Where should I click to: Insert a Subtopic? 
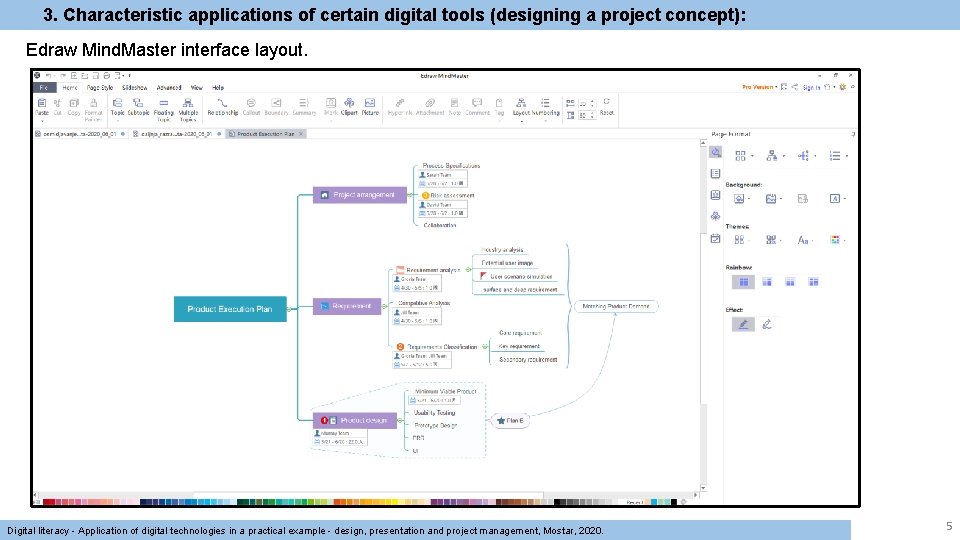point(138,107)
